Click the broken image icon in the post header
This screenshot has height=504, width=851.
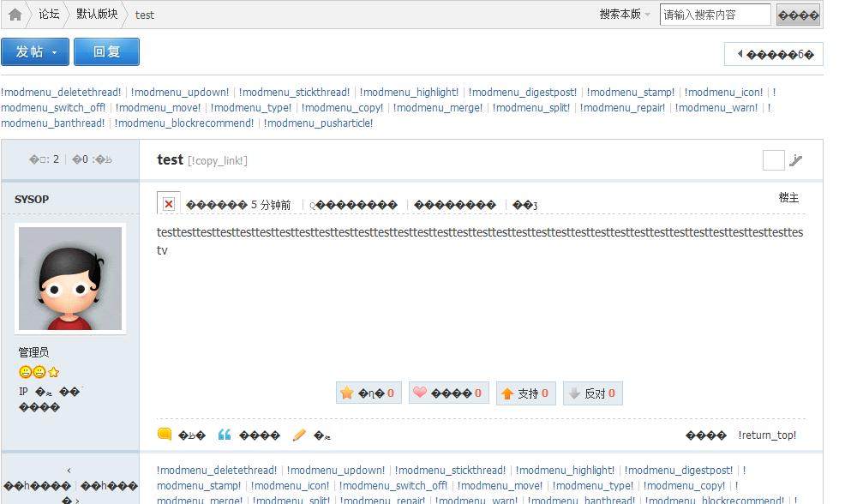pyautogui.click(x=168, y=204)
